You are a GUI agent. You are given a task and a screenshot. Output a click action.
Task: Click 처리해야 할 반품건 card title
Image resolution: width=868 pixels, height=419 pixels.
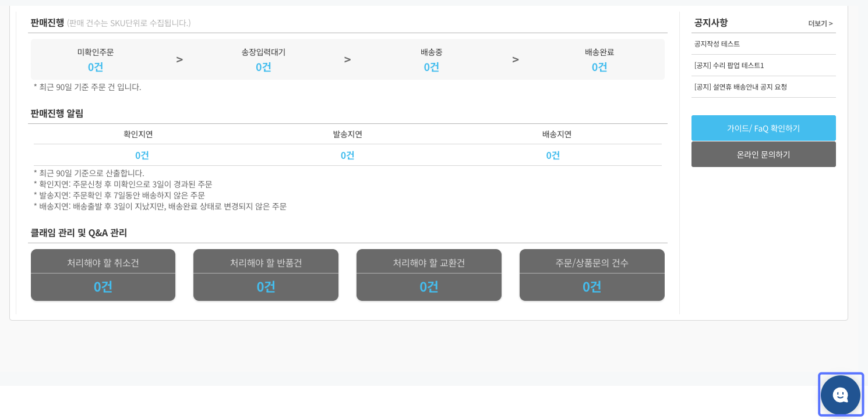[x=266, y=262]
